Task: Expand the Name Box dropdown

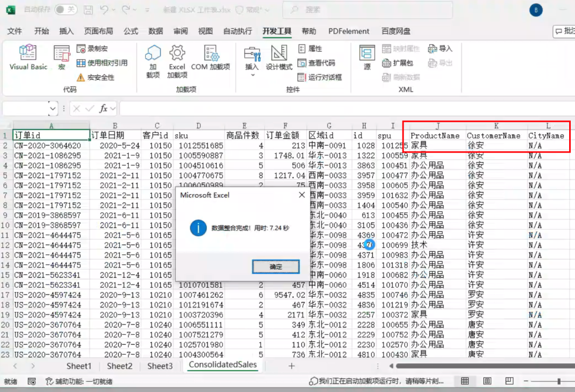Action: pyautogui.click(x=53, y=109)
